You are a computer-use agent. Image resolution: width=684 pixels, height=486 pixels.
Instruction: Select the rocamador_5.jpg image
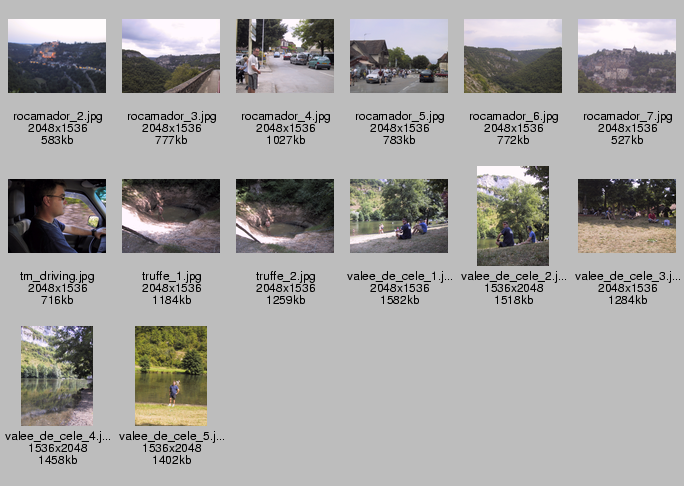399,56
